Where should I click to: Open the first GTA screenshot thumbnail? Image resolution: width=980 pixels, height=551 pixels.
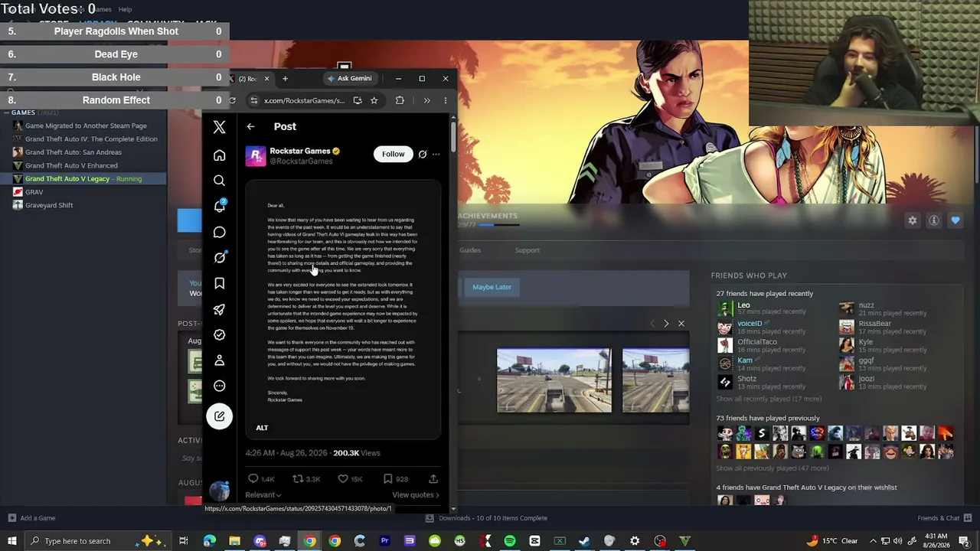(554, 380)
